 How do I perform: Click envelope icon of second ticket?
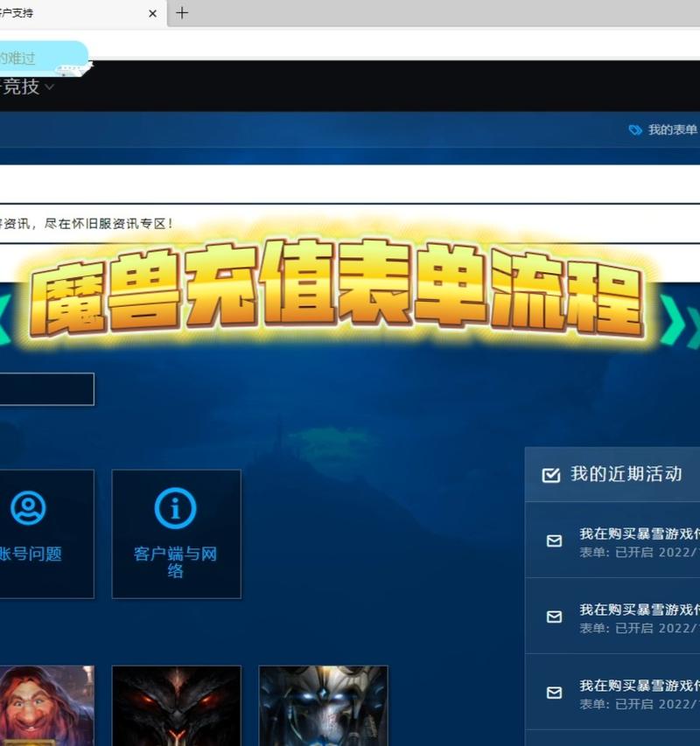[x=554, y=617]
